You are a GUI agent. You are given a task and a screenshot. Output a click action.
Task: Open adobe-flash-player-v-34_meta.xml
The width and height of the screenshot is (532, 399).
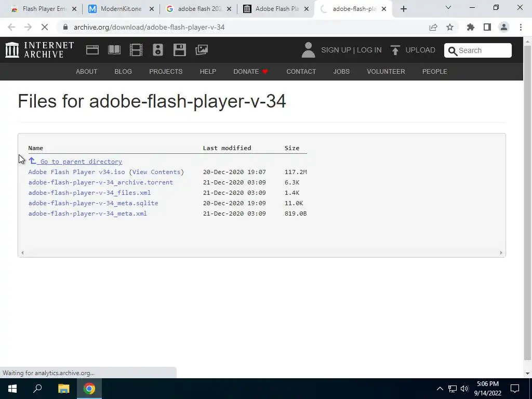click(x=87, y=214)
